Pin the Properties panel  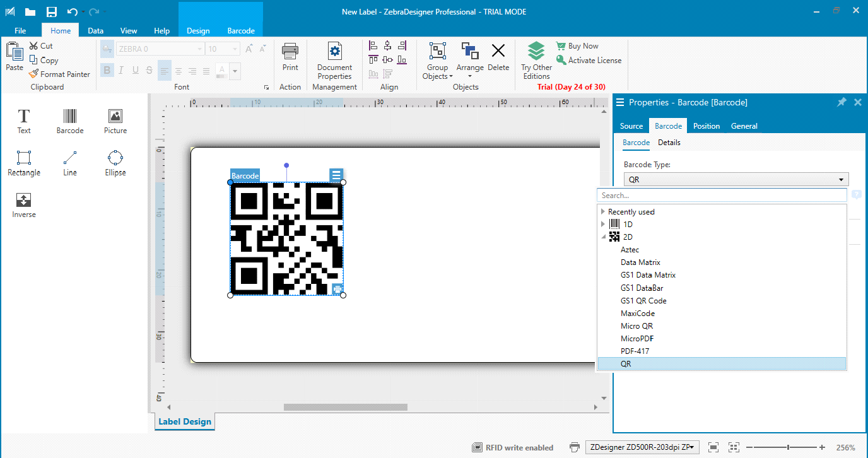pyautogui.click(x=842, y=102)
